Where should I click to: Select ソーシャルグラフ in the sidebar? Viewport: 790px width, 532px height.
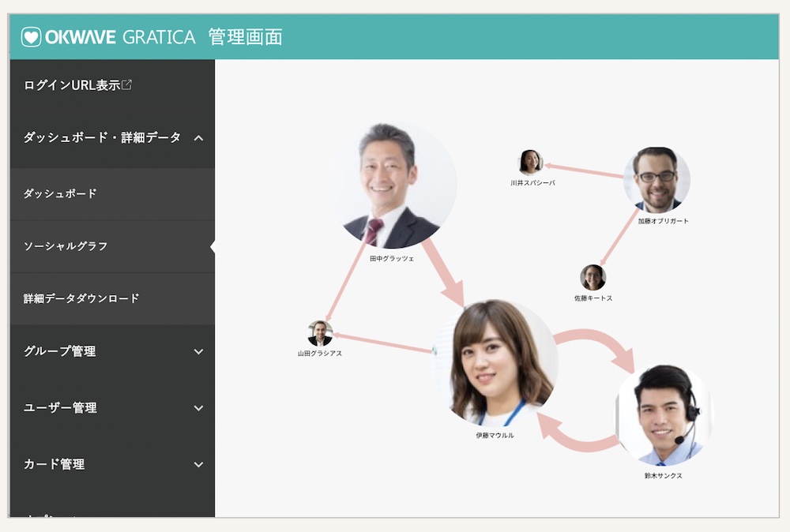click(x=66, y=246)
